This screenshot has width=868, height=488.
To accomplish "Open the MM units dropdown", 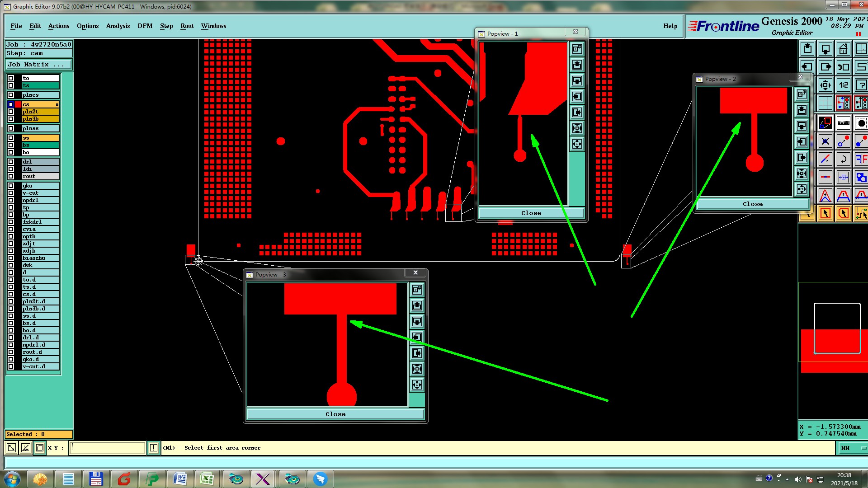I will (x=852, y=448).
